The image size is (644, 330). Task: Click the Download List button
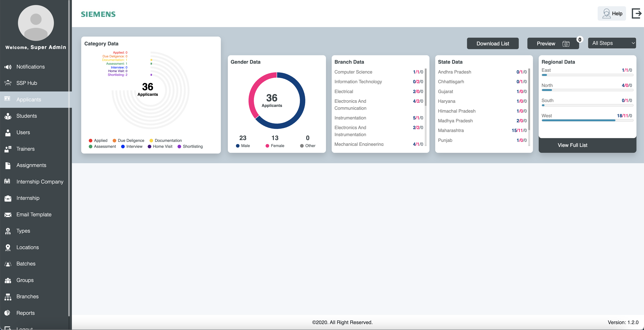point(493,44)
